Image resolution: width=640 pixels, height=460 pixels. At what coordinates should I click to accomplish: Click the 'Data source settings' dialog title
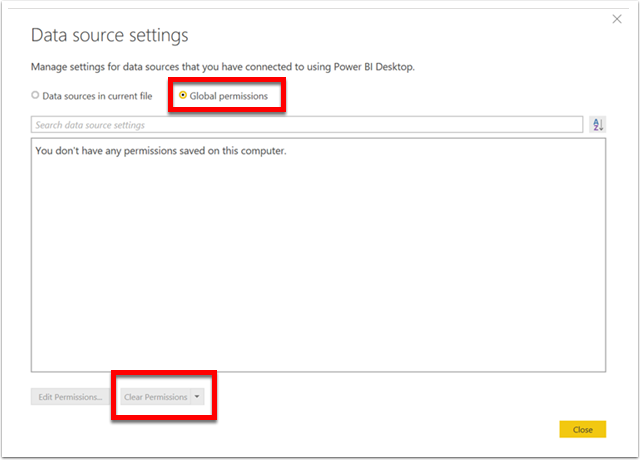click(109, 35)
